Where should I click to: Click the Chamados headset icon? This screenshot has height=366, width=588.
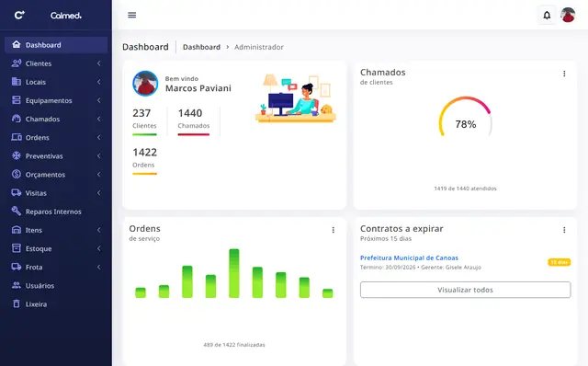pos(17,119)
